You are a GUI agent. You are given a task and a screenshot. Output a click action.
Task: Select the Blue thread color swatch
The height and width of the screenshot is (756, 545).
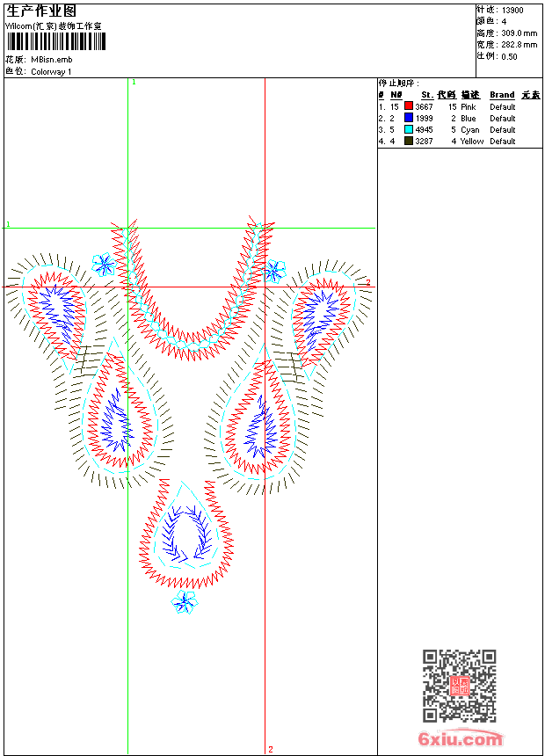[x=409, y=118]
